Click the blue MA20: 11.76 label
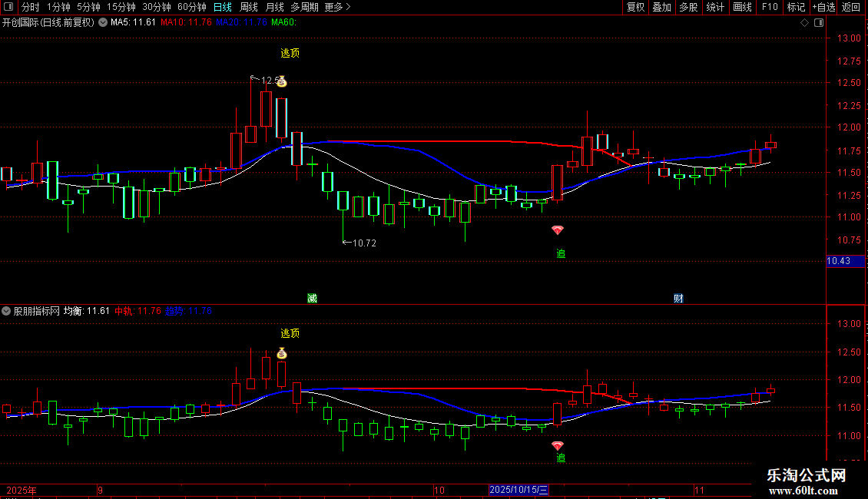 pos(241,23)
